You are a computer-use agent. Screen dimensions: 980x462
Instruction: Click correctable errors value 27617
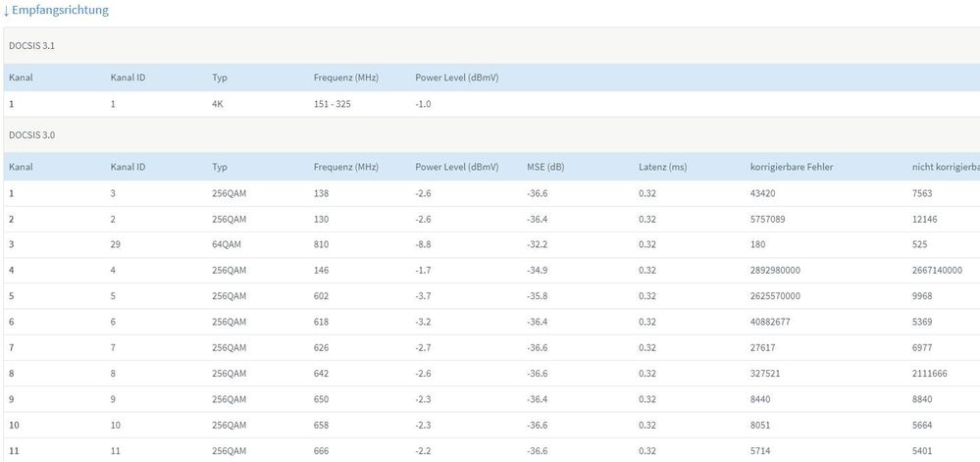[x=762, y=347]
